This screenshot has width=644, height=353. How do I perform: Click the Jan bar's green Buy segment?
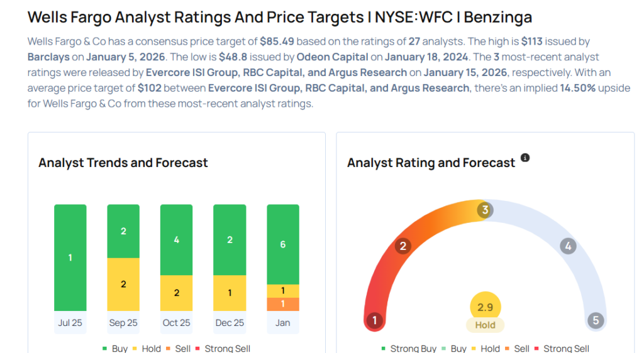(283, 244)
